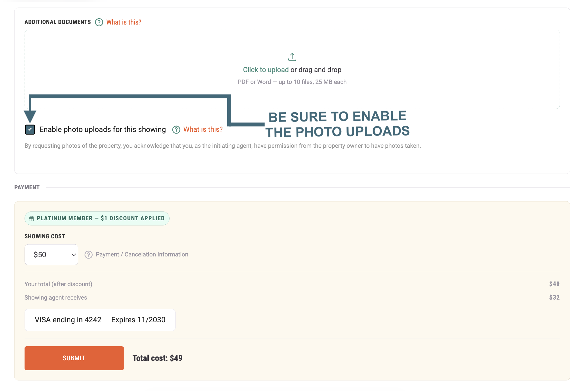Click the 'Enable photo uploads for this showing' label

click(103, 129)
